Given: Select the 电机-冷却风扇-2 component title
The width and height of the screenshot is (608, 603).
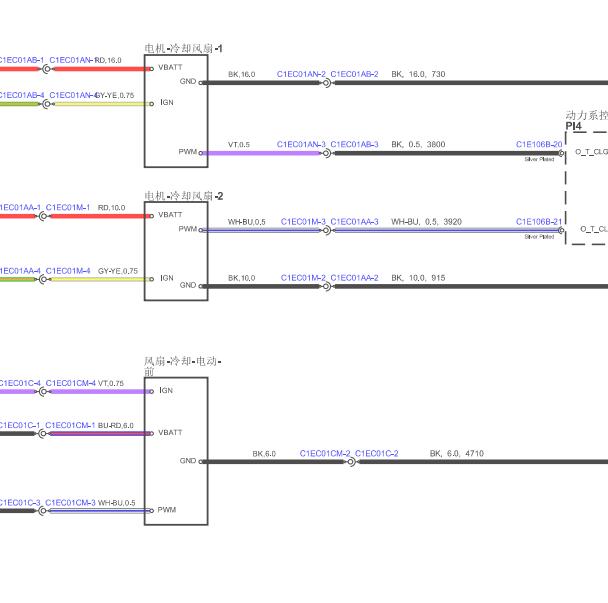Looking at the screenshot, I should (x=183, y=196).
